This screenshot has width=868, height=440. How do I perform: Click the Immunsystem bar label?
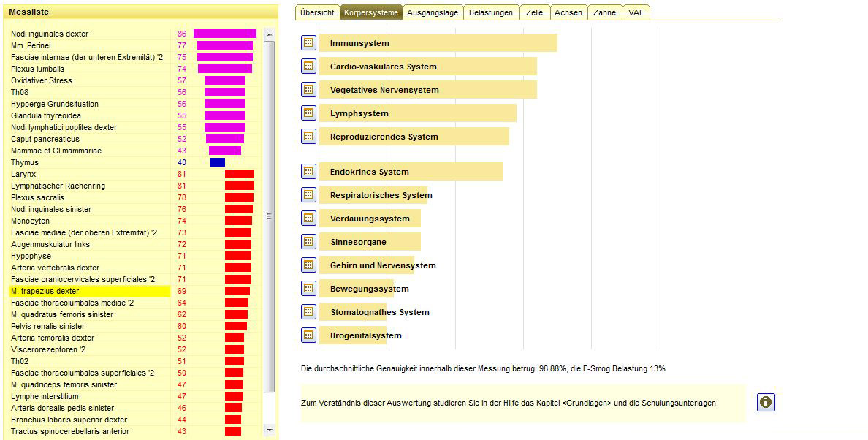tap(359, 43)
